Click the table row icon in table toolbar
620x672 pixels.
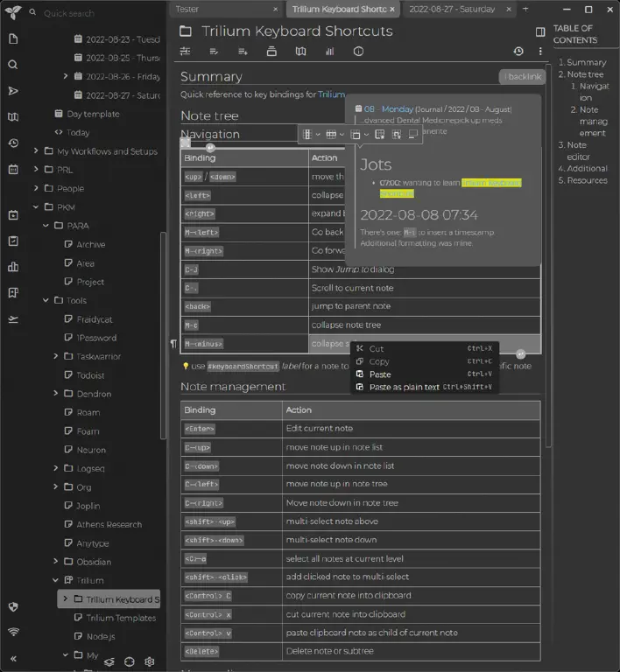331,135
